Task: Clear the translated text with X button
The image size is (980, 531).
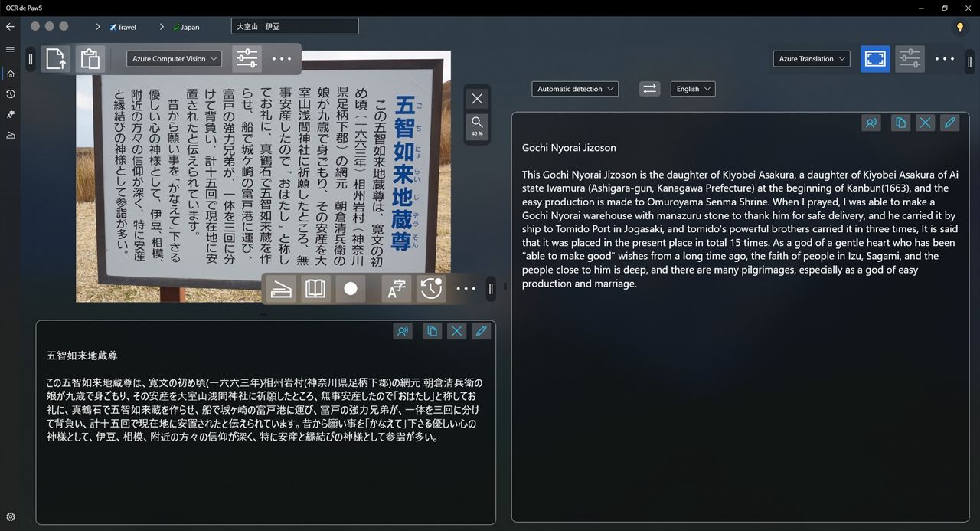Action: pos(925,123)
